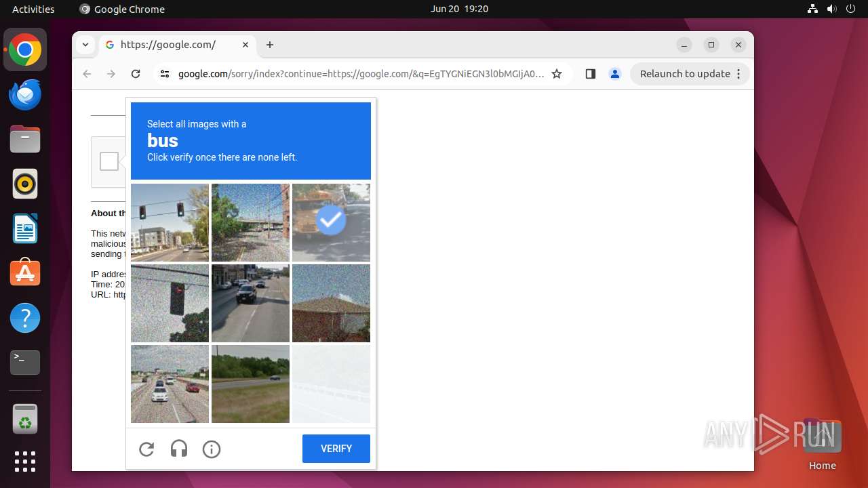Reload the page in Chrome

point(136,74)
